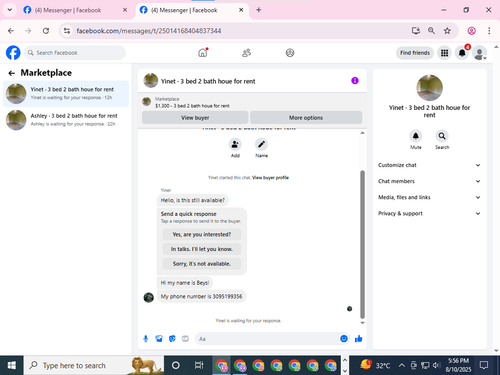Close the first Messenger tab

pyautogui.click(x=125, y=10)
